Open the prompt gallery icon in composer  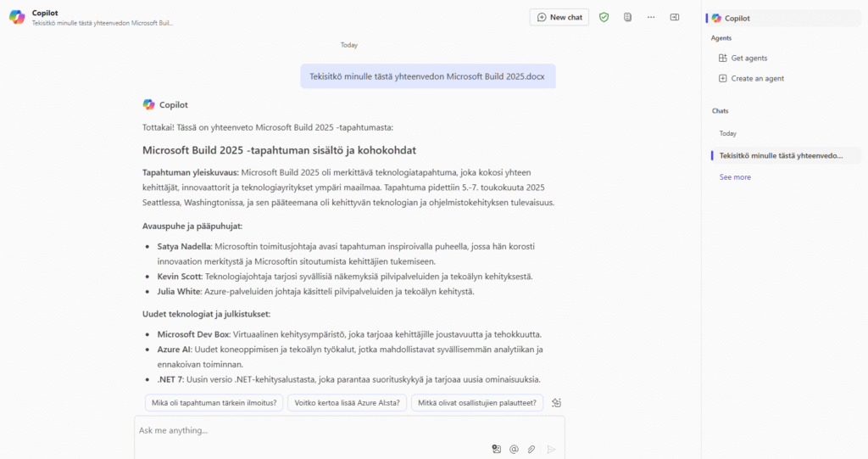[x=497, y=449]
